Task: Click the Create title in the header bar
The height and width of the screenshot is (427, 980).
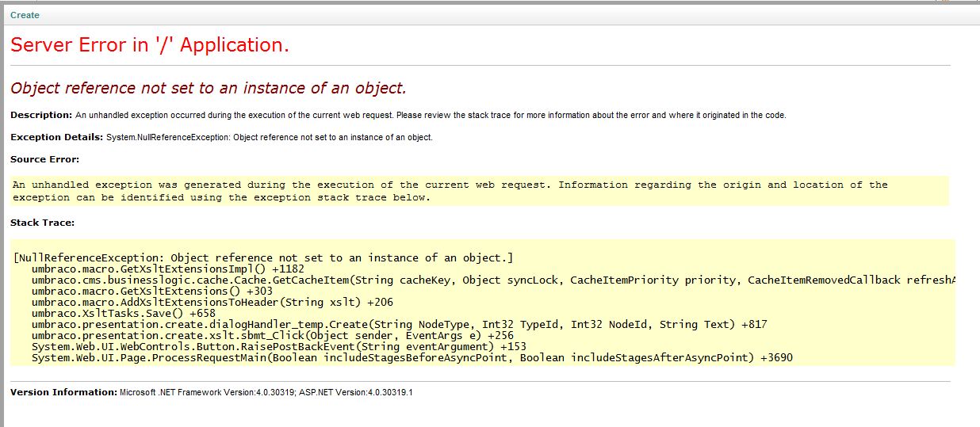Action: pyautogui.click(x=25, y=15)
